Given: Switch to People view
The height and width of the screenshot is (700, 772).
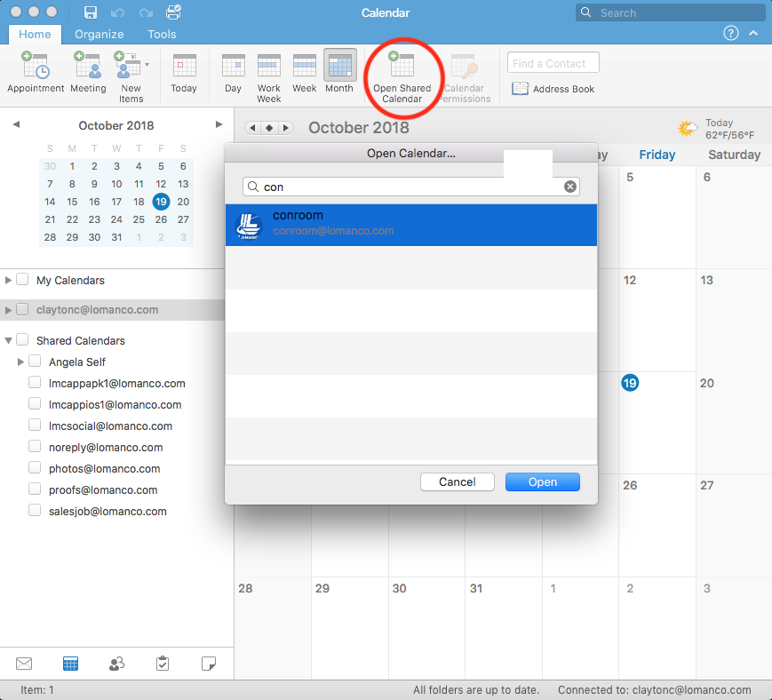Looking at the screenshot, I should [116, 664].
